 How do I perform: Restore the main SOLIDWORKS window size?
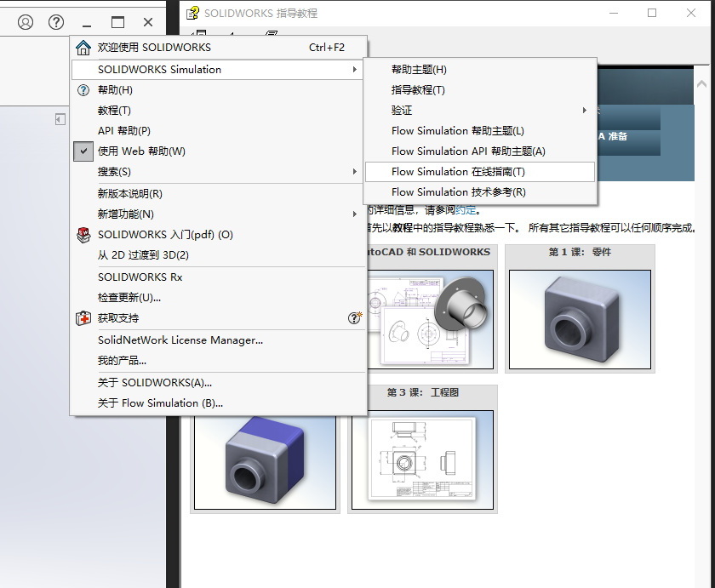pos(117,22)
